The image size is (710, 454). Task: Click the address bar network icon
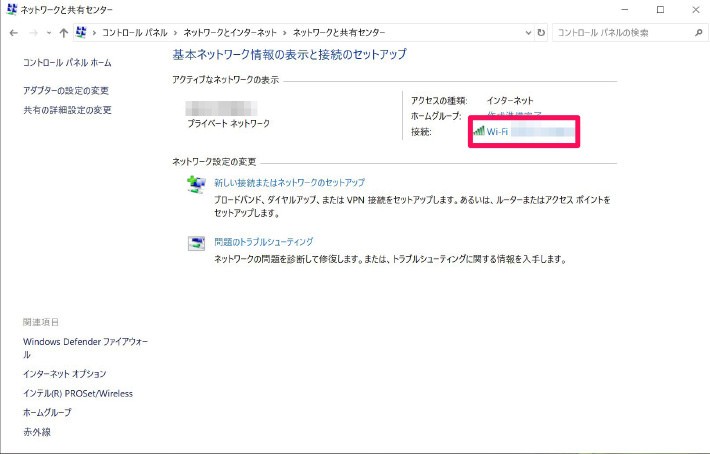coord(81,32)
